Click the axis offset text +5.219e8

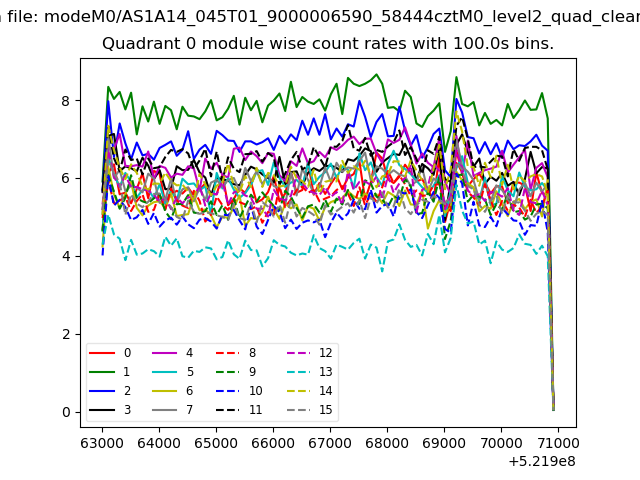point(542,462)
